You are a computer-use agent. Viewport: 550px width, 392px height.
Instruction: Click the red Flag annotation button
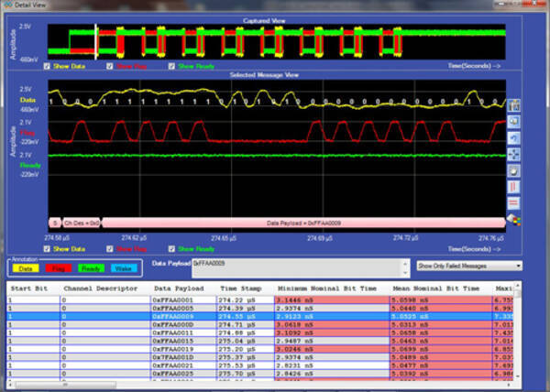59,268
